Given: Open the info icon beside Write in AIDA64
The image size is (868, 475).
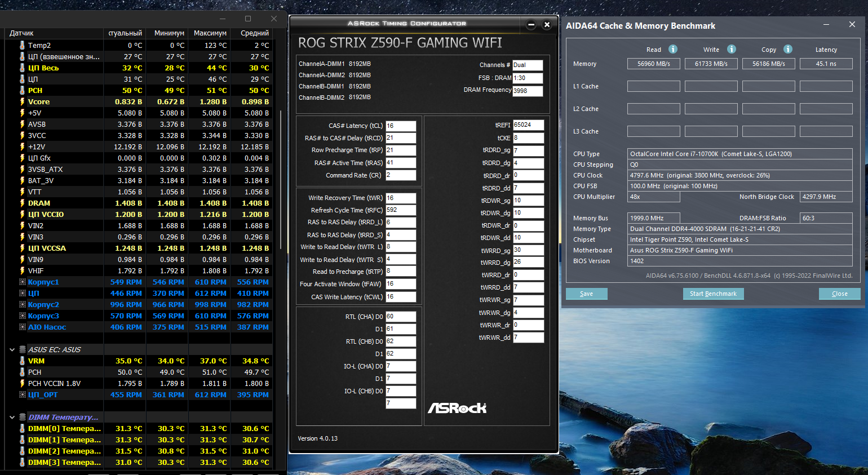Looking at the screenshot, I should coord(732,49).
